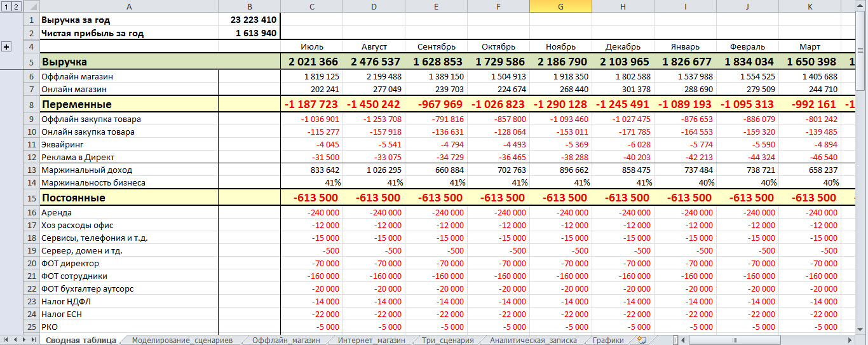The width and height of the screenshot is (868, 345).
Task: Select Маржинальный доход value 1 026 295
Action: (374, 170)
